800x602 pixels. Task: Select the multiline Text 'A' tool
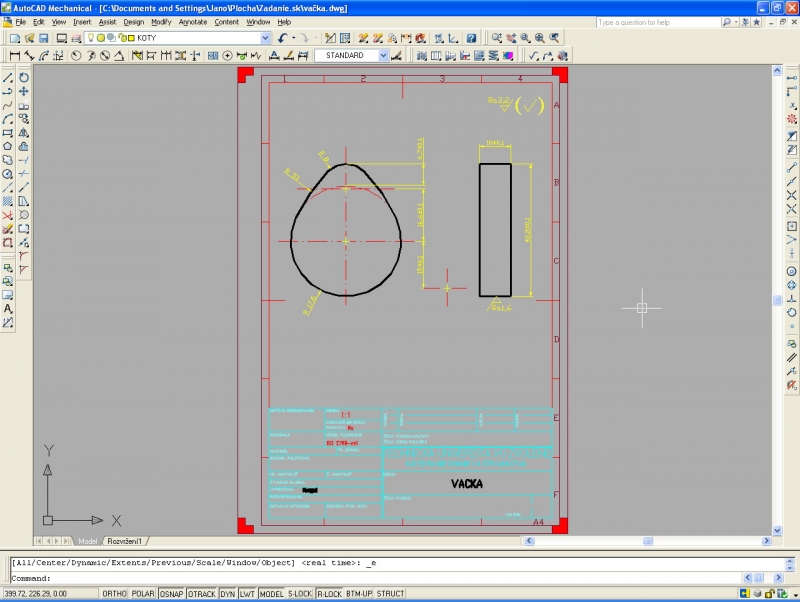(x=8, y=309)
